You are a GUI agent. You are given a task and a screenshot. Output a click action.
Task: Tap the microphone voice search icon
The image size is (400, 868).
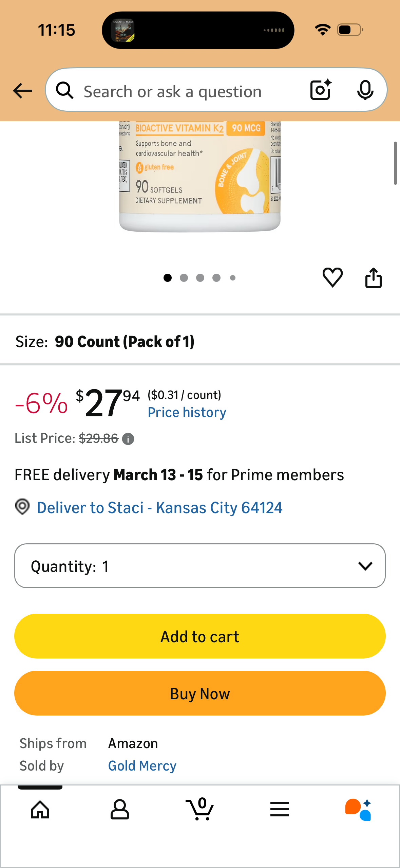pos(365,90)
